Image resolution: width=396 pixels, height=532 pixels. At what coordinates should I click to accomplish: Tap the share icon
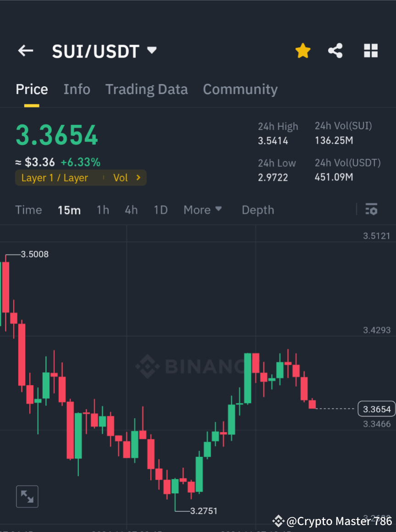335,50
